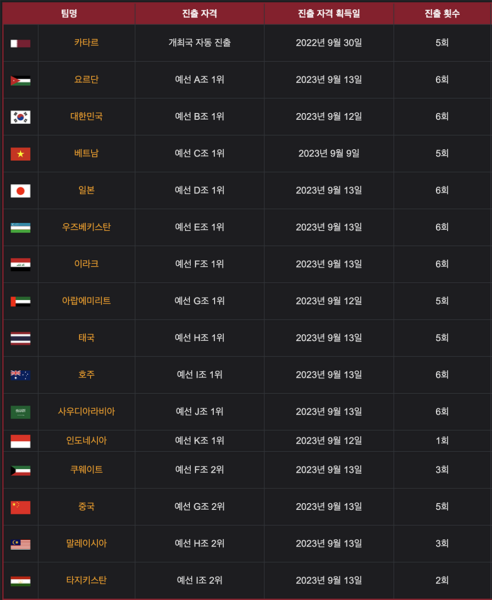Open the 우즈베키스탄 team link
Screen dimensions: 492x600
(x=86, y=227)
